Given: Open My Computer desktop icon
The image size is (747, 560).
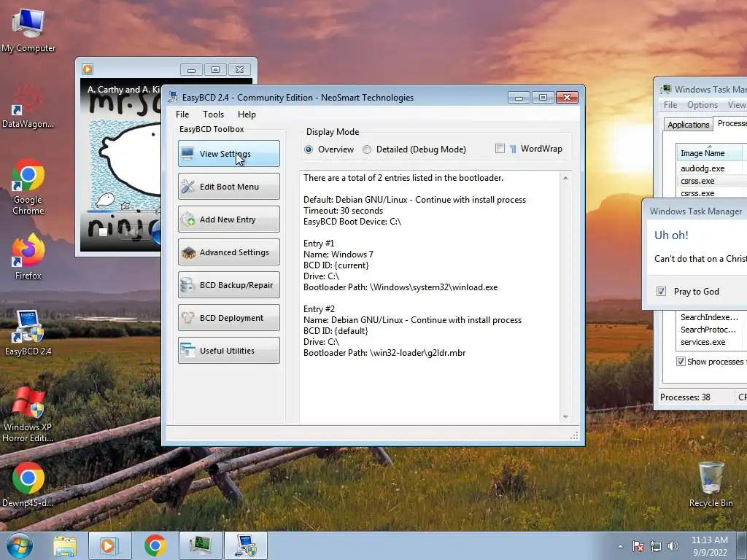Looking at the screenshot, I should point(28,31).
